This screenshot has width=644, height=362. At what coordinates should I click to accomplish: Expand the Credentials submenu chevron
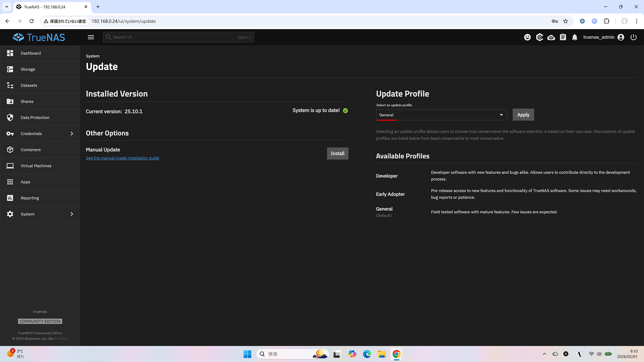click(71, 134)
